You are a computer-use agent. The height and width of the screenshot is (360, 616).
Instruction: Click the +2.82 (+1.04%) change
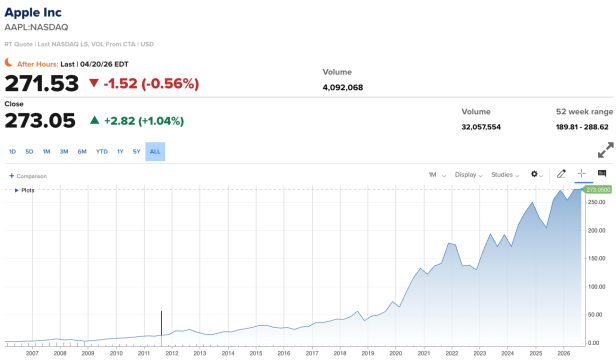coord(144,121)
